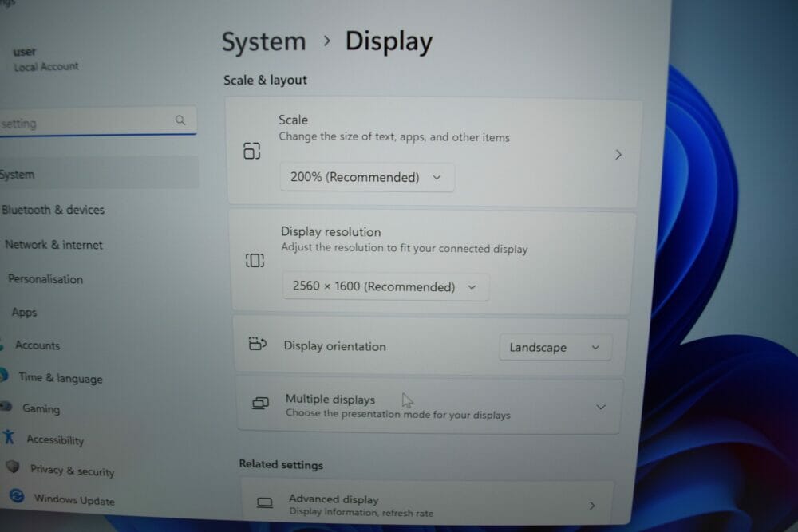Open the Landscape orientation dropdown
Image resolution: width=798 pixels, height=532 pixels.
[x=555, y=348]
